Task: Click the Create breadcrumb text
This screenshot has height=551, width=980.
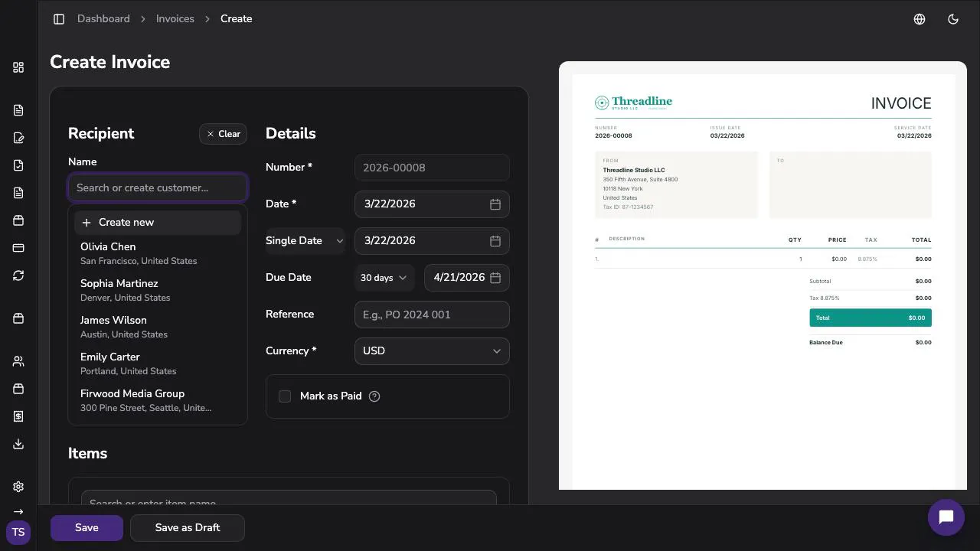Action: pos(236,19)
